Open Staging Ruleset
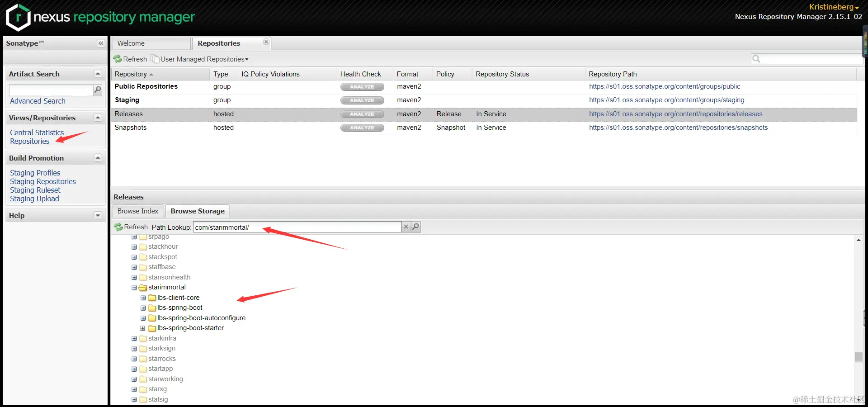The width and height of the screenshot is (868, 407). [35, 190]
